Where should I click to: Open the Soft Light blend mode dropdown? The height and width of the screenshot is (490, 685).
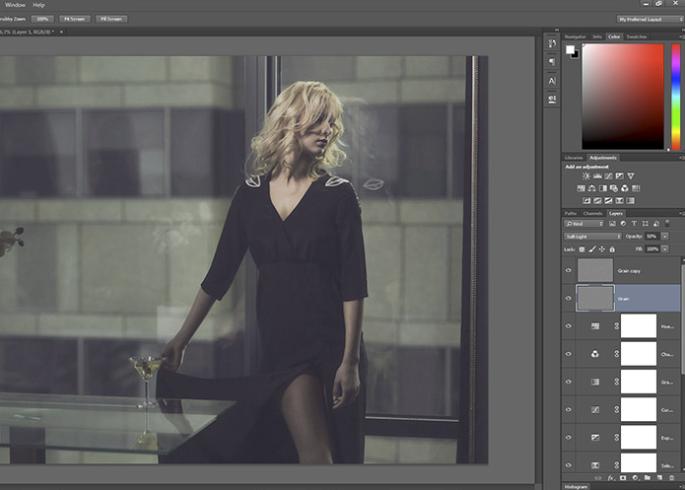click(x=590, y=236)
